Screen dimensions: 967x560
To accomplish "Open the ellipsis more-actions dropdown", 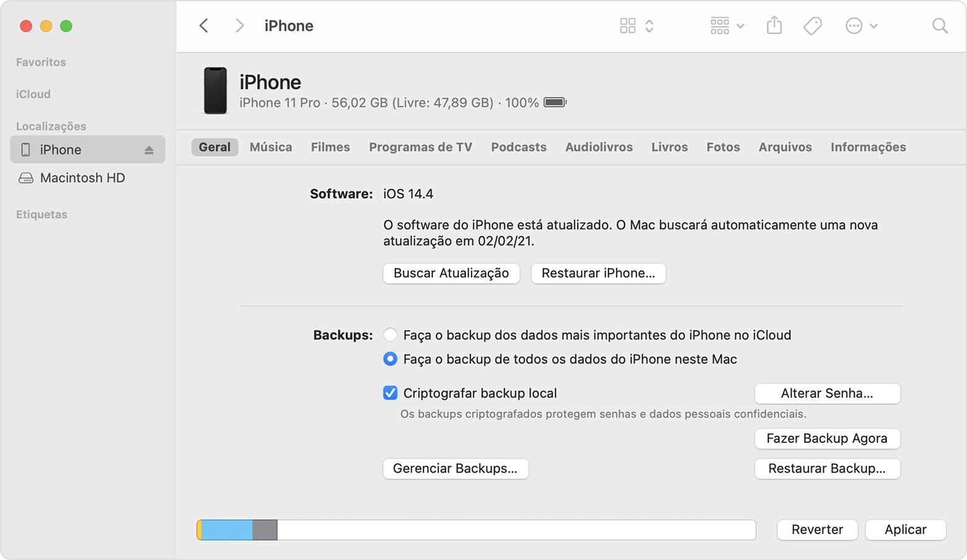I will point(861,26).
